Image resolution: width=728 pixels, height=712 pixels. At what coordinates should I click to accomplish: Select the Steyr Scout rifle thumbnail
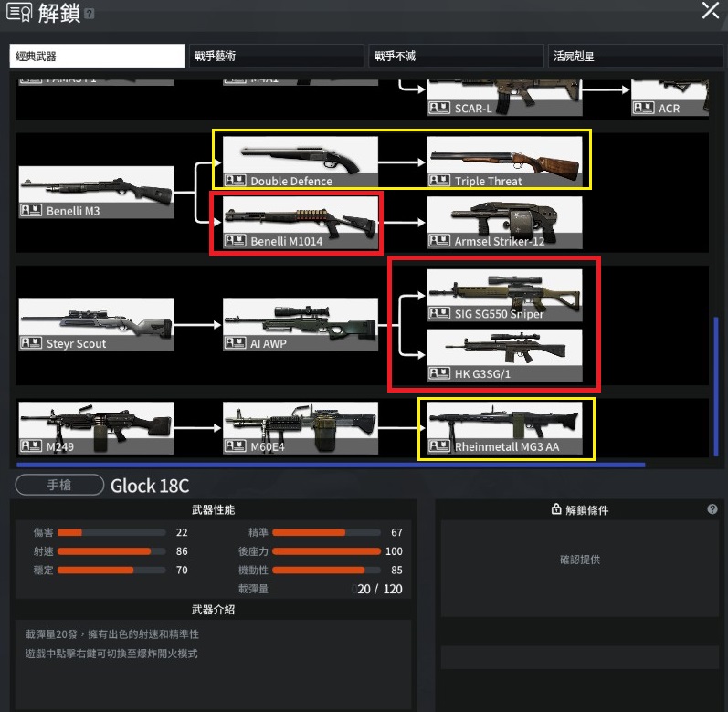(x=96, y=325)
